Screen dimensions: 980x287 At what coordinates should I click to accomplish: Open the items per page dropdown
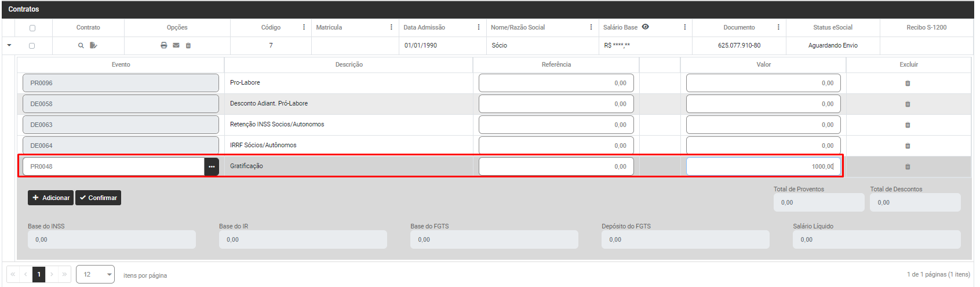95,274
